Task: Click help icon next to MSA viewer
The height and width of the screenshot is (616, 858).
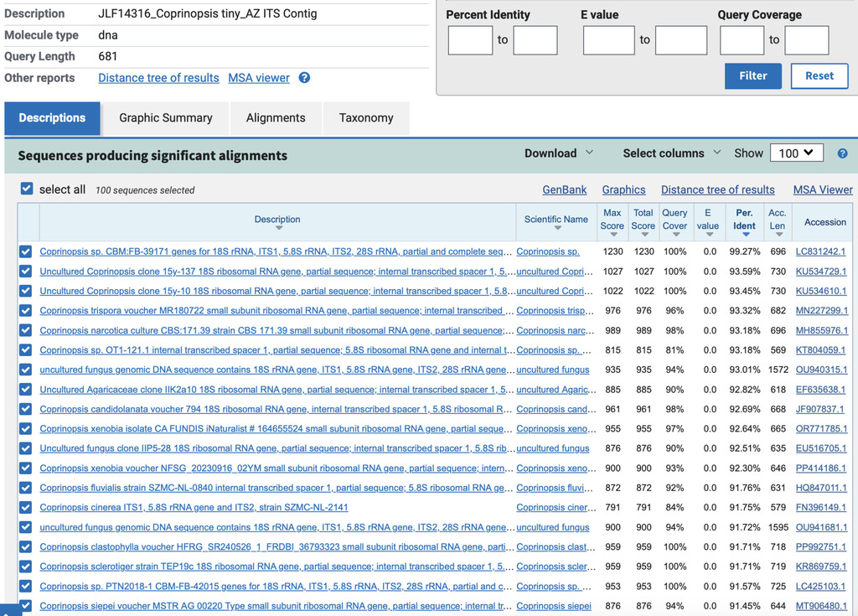Action: (304, 78)
